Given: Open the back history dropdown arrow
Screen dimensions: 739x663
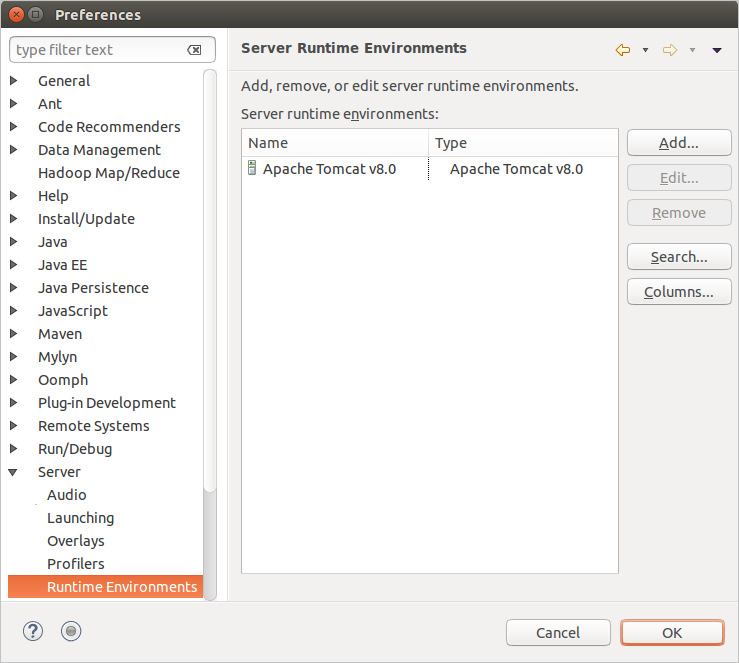Looking at the screenshot, I should [x=646, y=50].
